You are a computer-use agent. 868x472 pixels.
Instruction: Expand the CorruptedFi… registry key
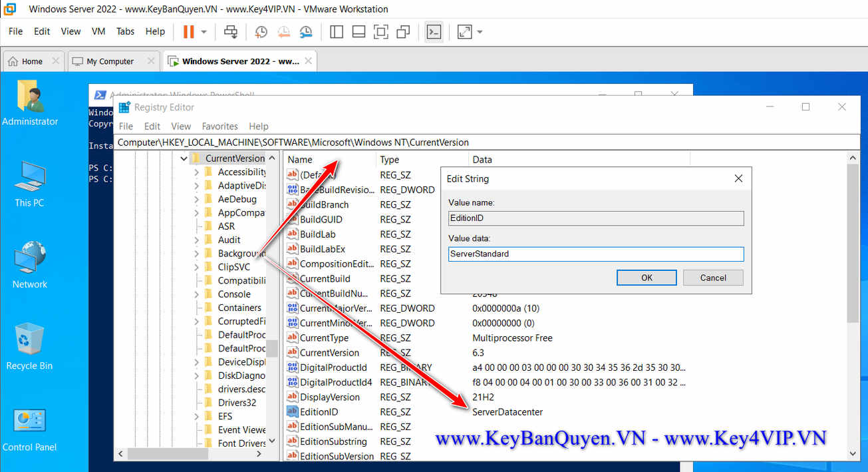click(x=197, y=322)
